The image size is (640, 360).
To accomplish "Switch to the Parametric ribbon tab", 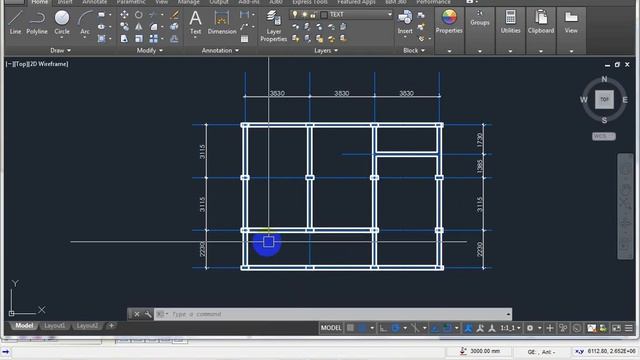I will pos(131,2).
